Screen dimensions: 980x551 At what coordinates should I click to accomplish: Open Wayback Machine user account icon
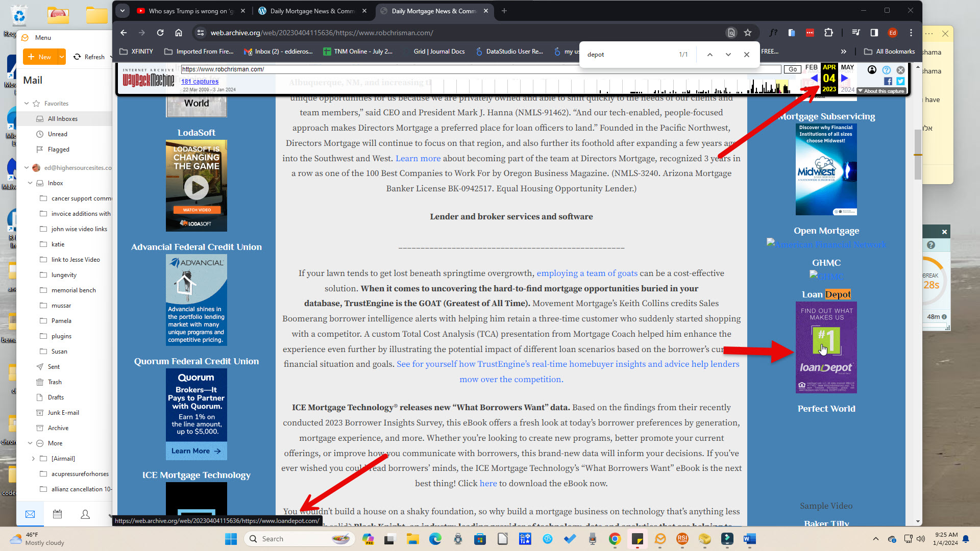pos(872,70)
